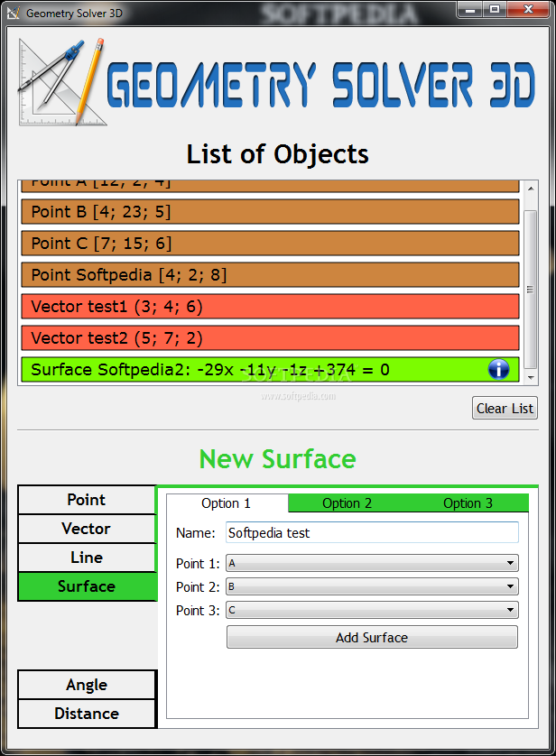Close the Geometry Solver 3D window
The height and width of the screenshot is (756, 556).
529,9
